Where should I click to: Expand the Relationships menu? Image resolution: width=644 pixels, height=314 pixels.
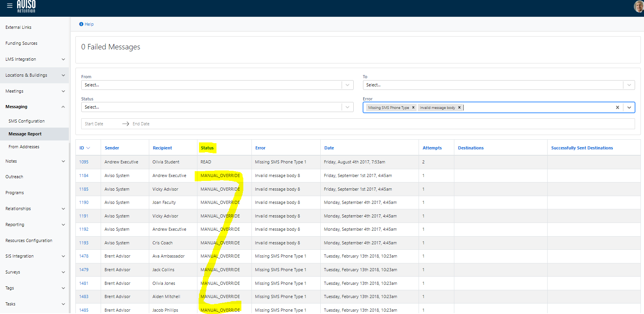[x=35, y=209]
